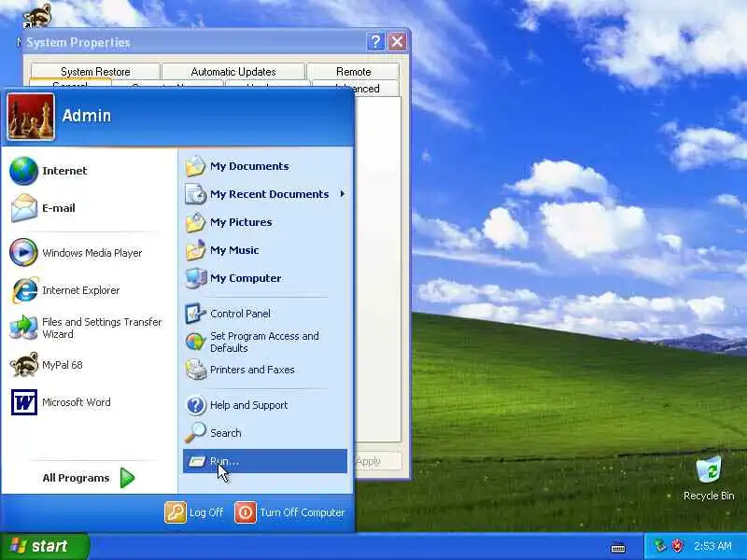Click the Start button on taskbar
This screenshot has width=747, height=560.
[45, 546]
